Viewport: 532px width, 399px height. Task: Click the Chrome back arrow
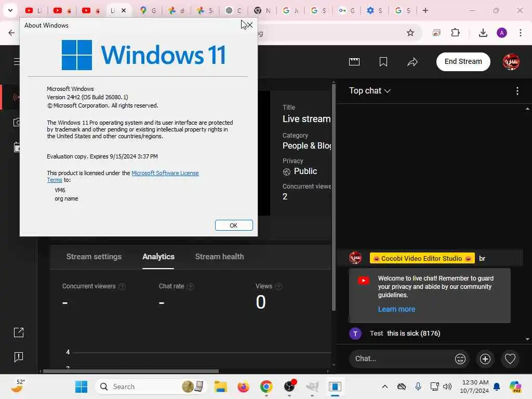(x=11, y=33)
